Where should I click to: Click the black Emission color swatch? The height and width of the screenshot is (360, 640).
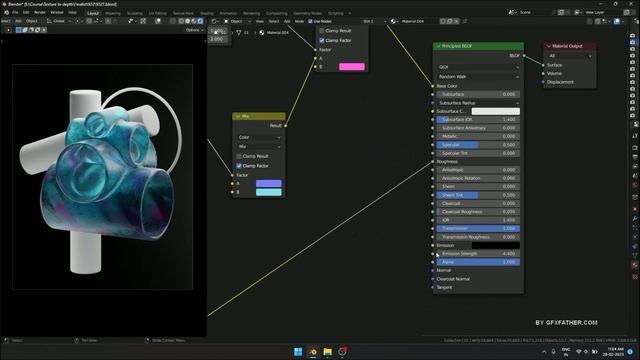(x=496, y=246)
